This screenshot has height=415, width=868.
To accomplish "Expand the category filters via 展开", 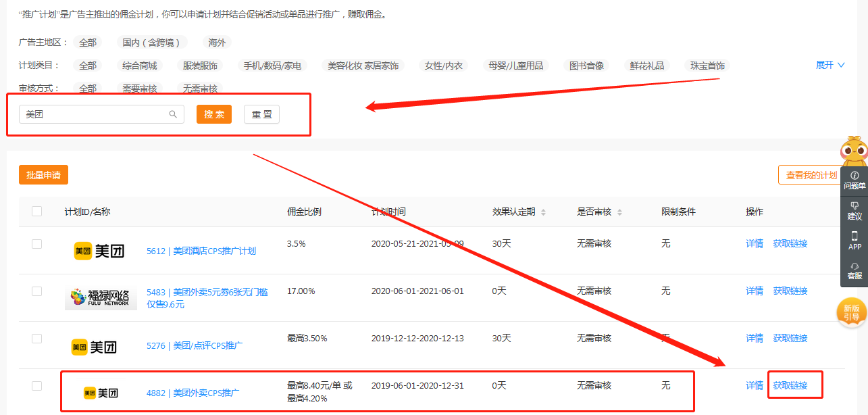I will pyautogui.click(x=830, y=65).
